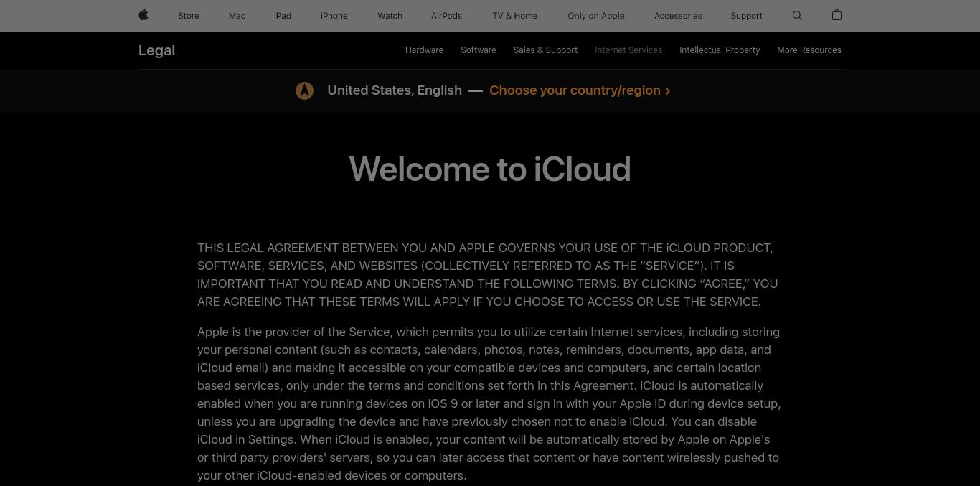Open iPhone navigation item

(334, 16)
